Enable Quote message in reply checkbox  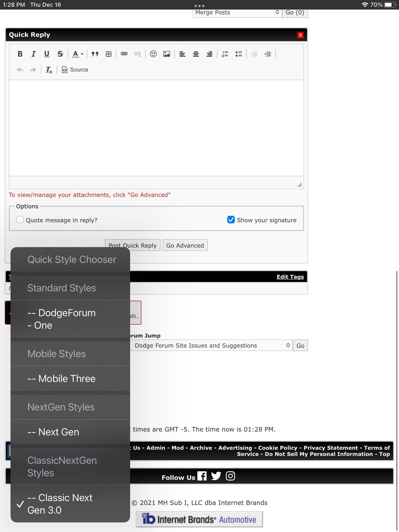click(20, 220)
